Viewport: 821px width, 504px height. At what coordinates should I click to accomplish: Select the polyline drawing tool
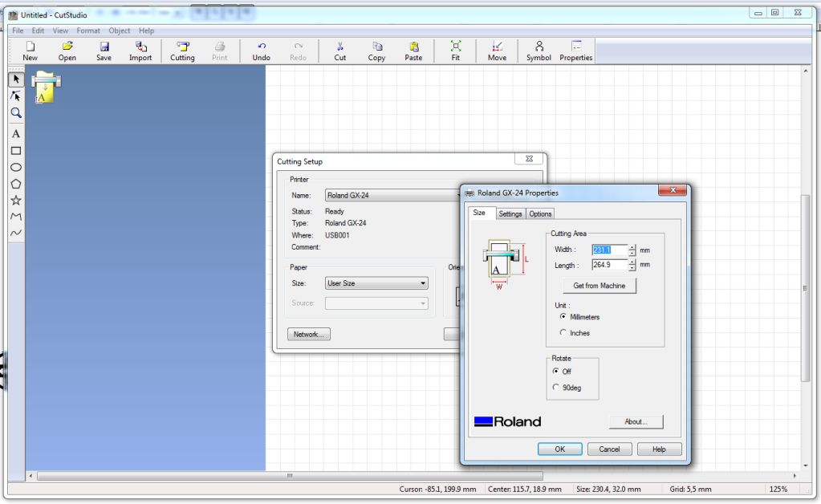point(16,217)
